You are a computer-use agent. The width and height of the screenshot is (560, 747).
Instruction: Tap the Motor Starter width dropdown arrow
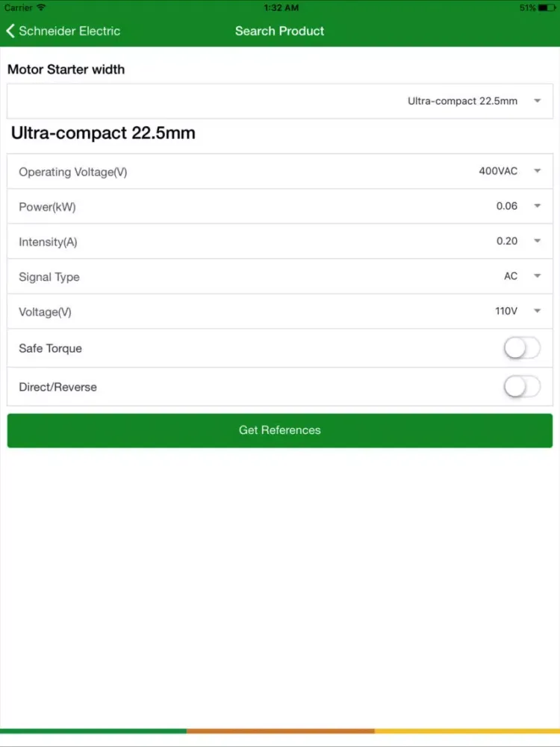coord(538,102)
